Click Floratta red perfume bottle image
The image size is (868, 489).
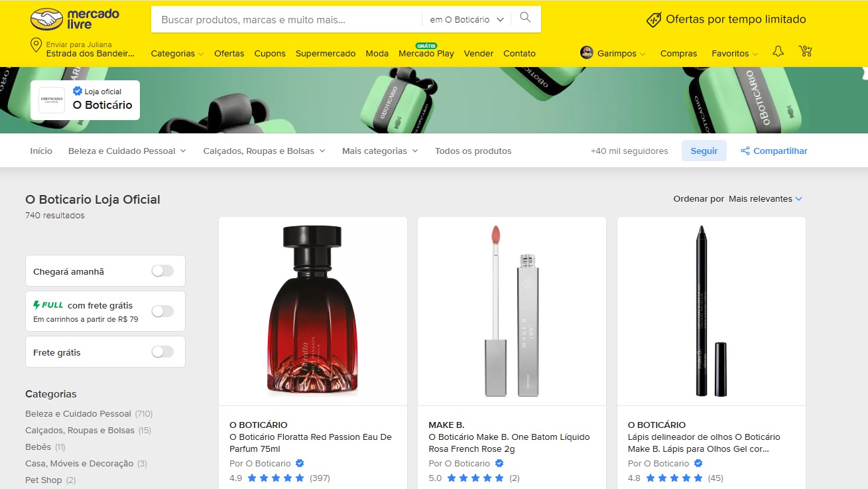click(x=312, y=311)
